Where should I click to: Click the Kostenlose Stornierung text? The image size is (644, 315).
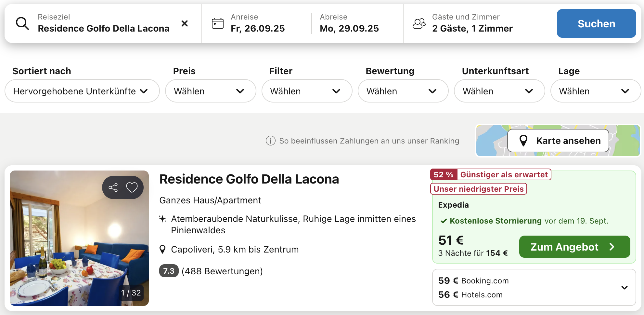(x=496, y=221)
